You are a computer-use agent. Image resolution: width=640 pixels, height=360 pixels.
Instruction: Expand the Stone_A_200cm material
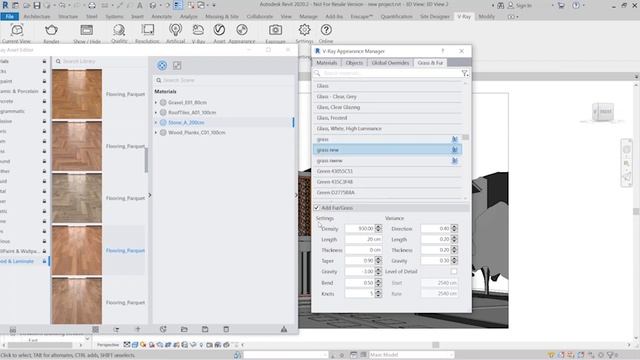156,122
